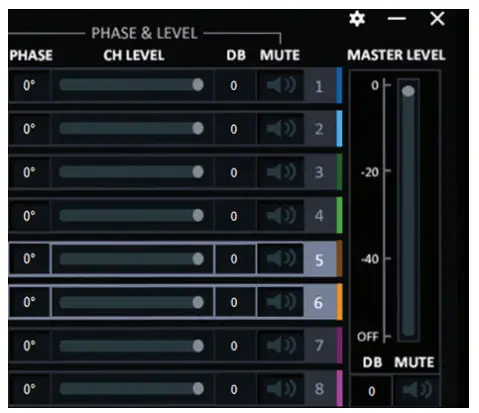Click the channel 6 level slider track
Image resolution: width=479 pixels, height=413 pixels.
click(x=131, y=302)
